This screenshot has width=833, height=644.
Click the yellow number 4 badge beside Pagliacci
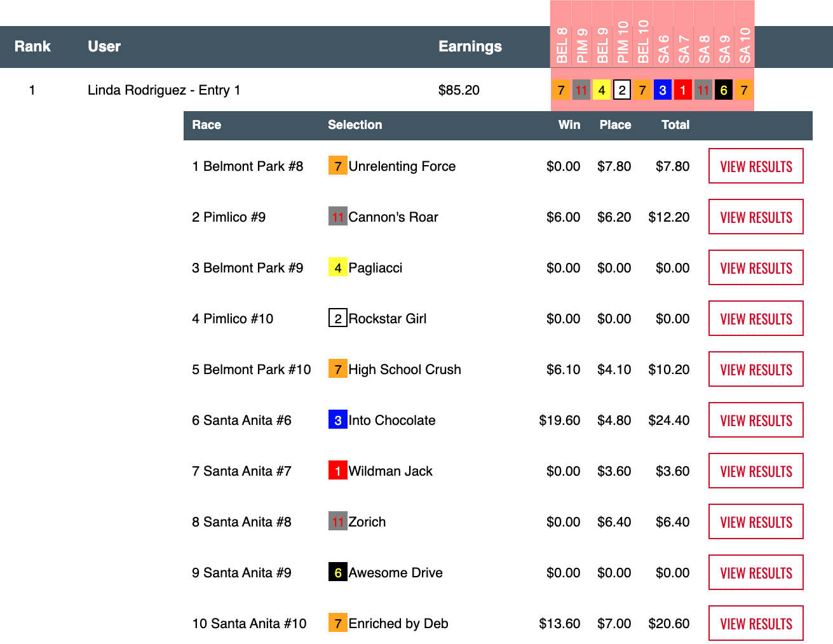pyautogui.click(x=337, y=267)
